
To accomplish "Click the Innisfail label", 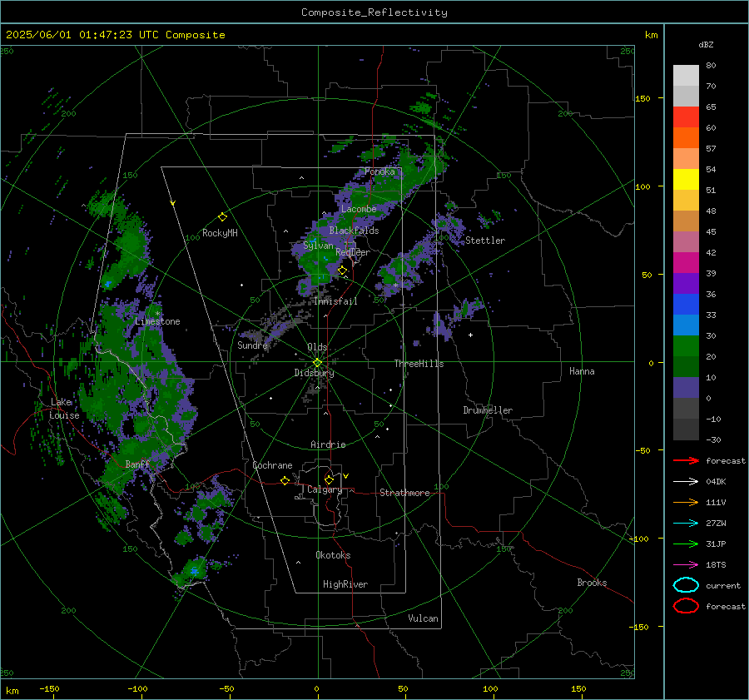I will click(x=335, y=301).
